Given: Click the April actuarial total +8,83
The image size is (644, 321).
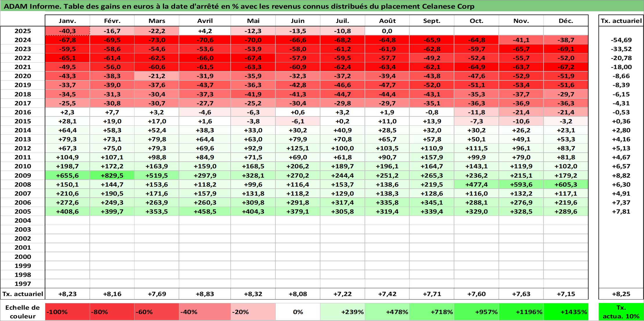Looking at the screenshot, I should point(205,294).
